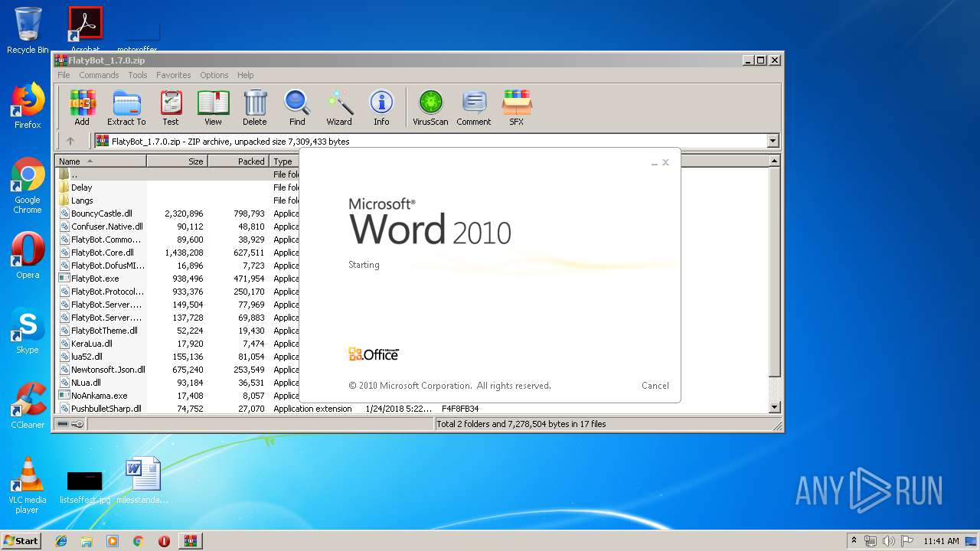Open the Start menu
This screenshot has height=551, width=980.
pos(21,540)
